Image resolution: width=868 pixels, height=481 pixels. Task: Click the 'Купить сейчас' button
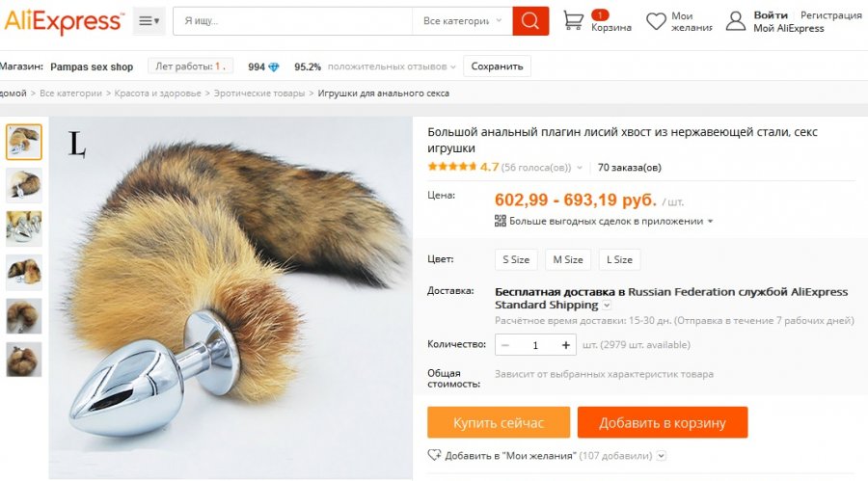click(499, 423)
